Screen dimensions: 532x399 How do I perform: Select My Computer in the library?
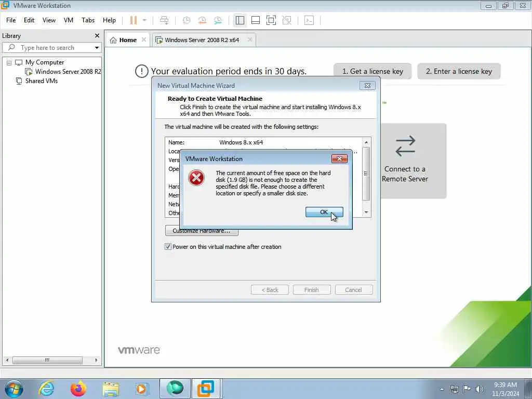pyautogui.click(x=45, y=62)
